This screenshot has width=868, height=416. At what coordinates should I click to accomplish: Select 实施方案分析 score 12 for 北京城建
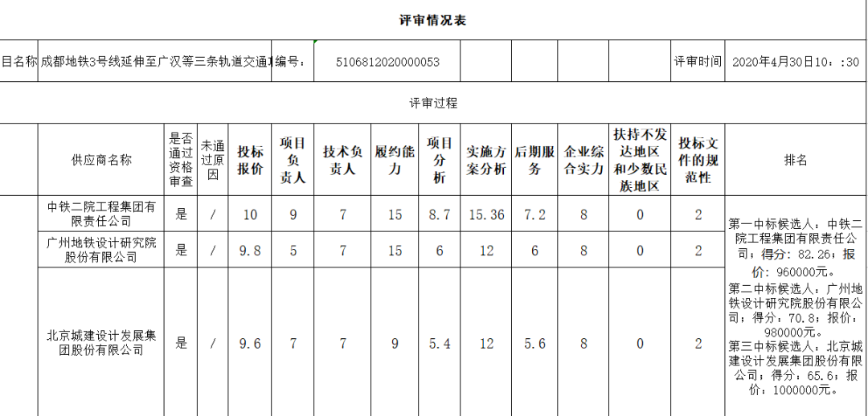[486, 343]
